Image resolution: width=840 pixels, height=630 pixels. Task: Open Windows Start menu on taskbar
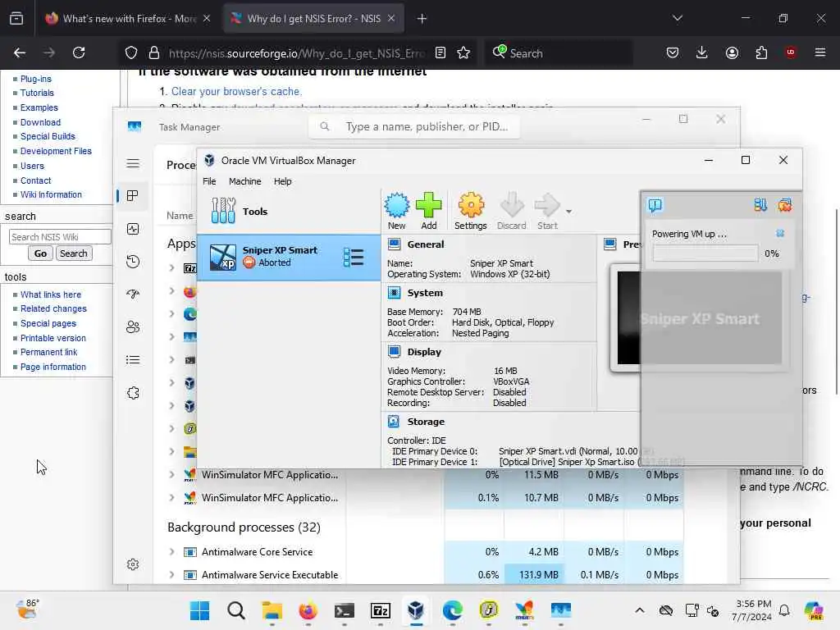click(200, 610)
